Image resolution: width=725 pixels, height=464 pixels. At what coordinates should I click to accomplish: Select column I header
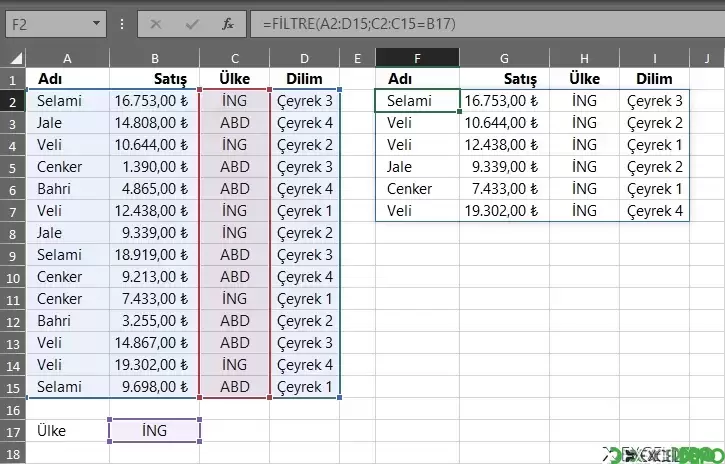click(654, 58)
